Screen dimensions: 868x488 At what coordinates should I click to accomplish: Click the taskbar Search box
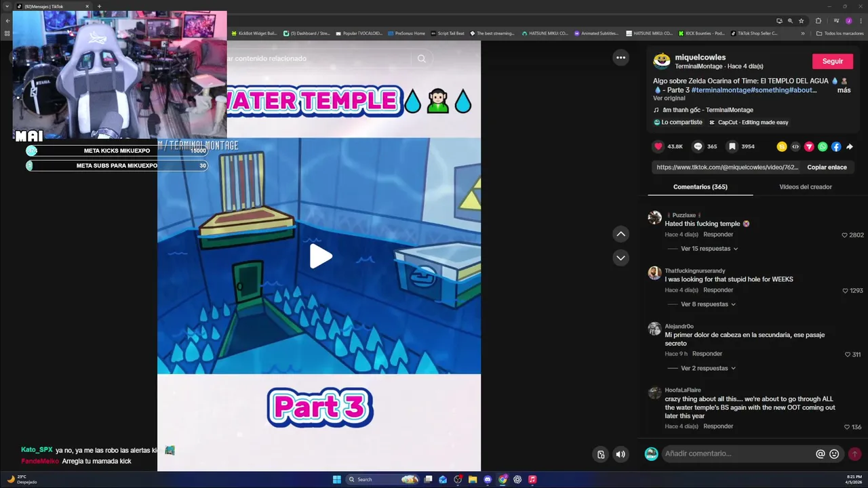click(383, 479)
